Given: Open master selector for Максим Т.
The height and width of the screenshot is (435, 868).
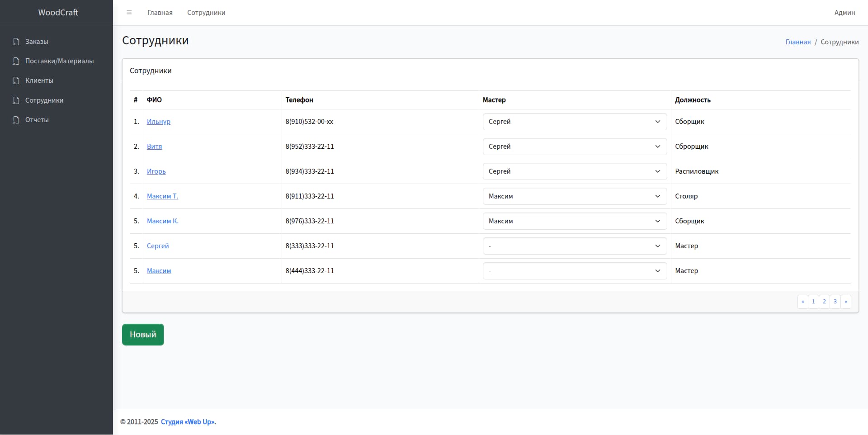Looking at the screenshot, I should click(x=574, y=196).
